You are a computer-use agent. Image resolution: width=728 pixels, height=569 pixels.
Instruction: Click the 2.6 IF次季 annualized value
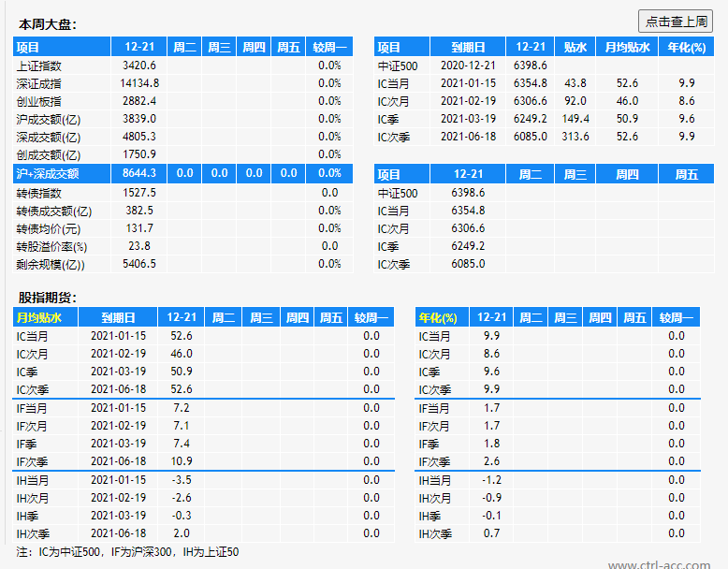click(491, 461)
